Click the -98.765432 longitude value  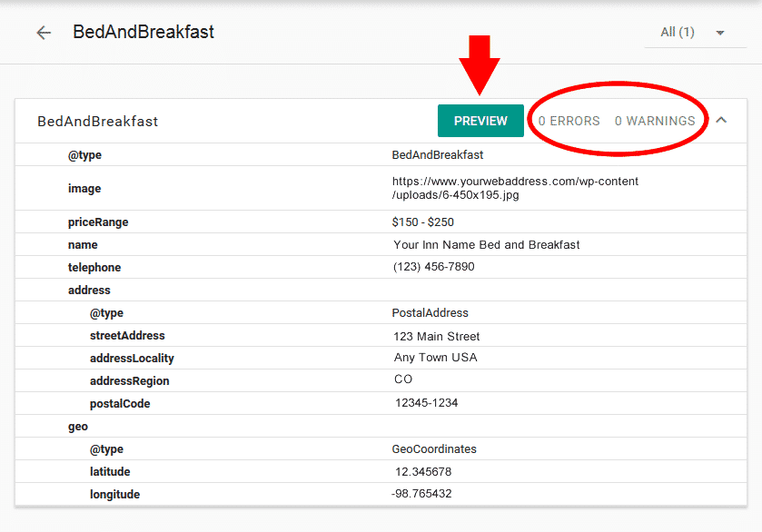[421, 494]
